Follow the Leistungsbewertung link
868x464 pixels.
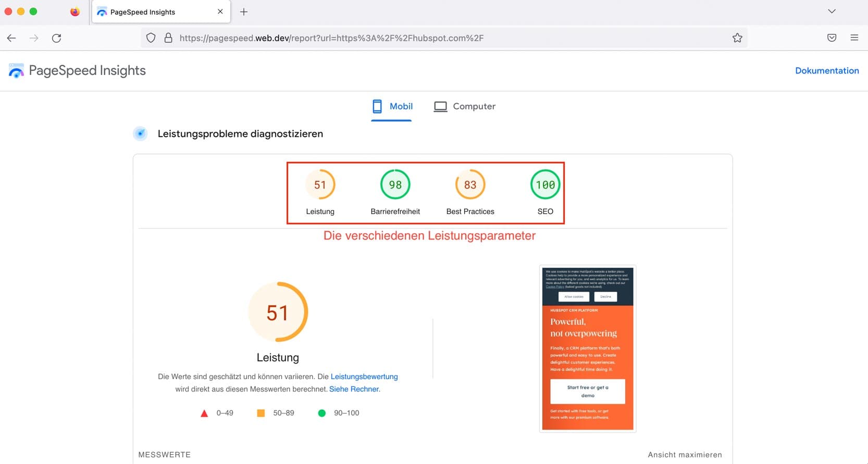pyautogui.click(x=364, y=377)
